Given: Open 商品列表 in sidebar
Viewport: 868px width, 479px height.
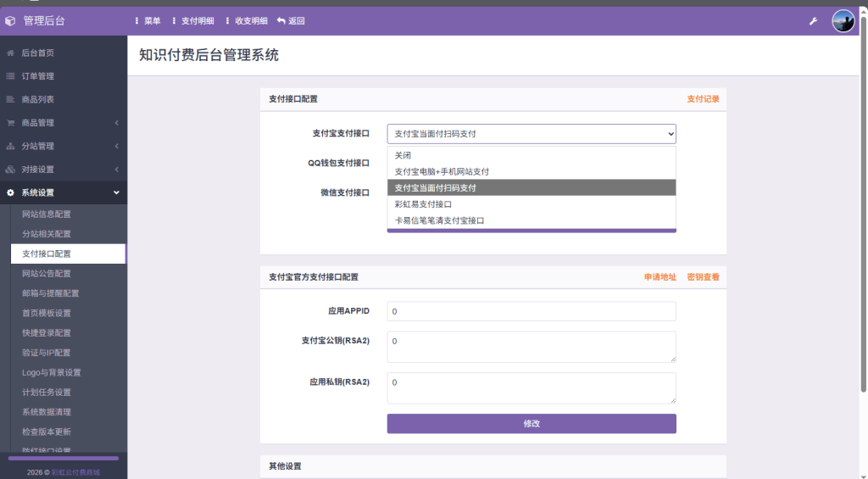Looking at the screenshot, I should pos(37,100).
